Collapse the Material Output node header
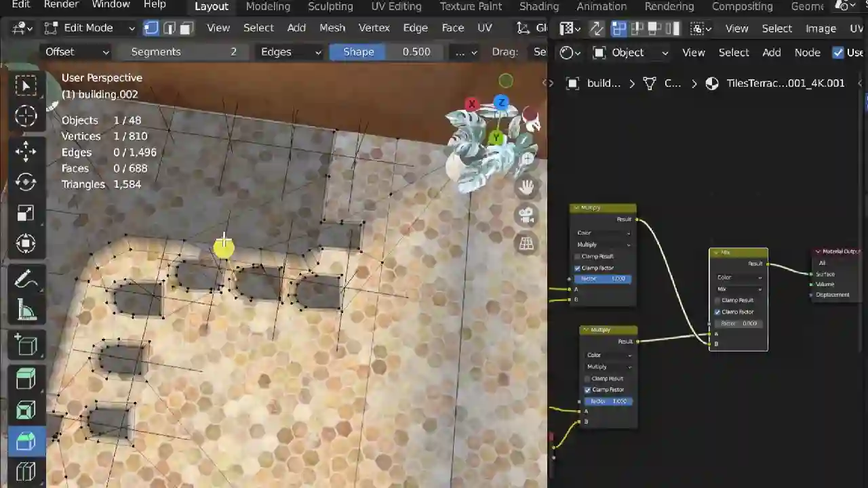The height and width of the screenshot is (488, 868). pos(817,251)
